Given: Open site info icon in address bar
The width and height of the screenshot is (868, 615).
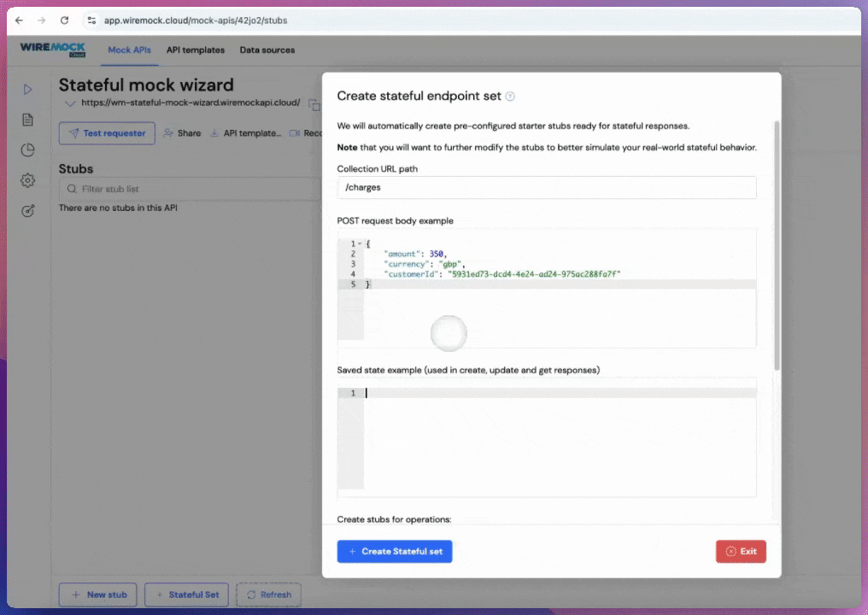Looking at the screenshot, I should 91,20.
